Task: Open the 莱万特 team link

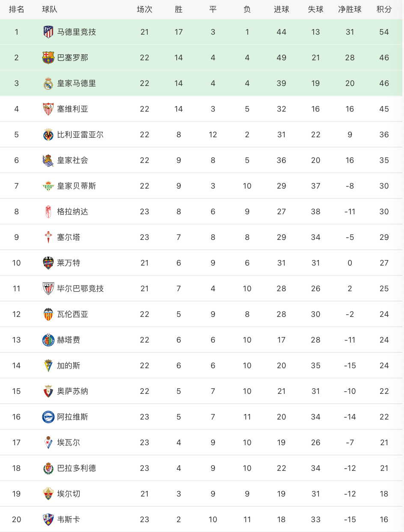Action: tap(68, 263)
